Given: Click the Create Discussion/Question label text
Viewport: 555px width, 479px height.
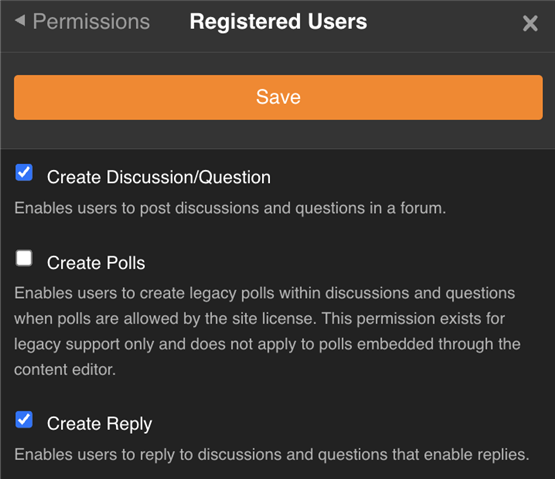Looking at the screenshot, I should coord(159,177).
